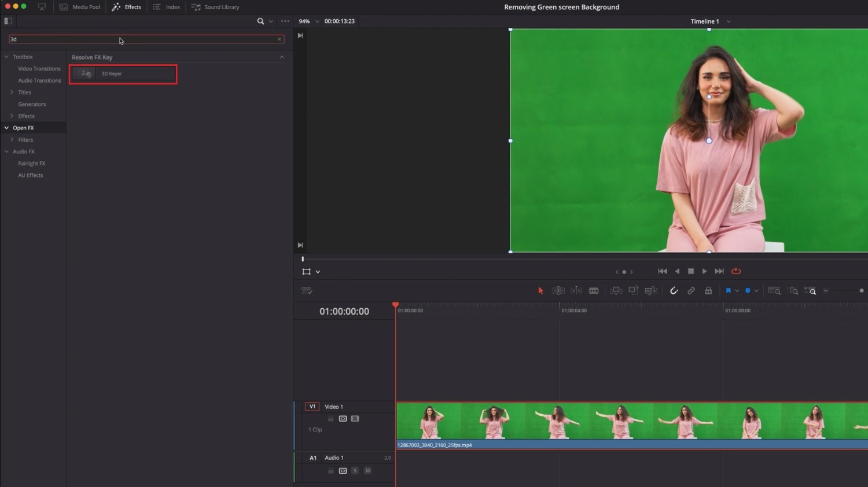This screenshot has height=487, width=868.
Task: Click the loop playback button
Action: click(736, 271)
